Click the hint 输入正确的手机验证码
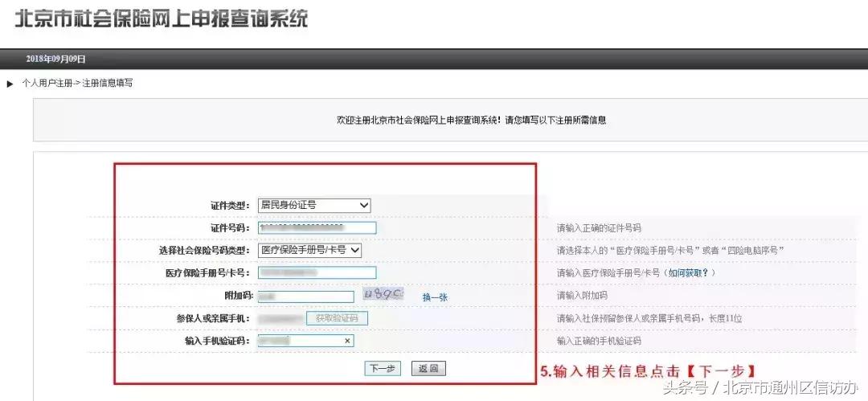Image resolution: width=868 pixels, height=401 pixels. click(x=599, y=342)
